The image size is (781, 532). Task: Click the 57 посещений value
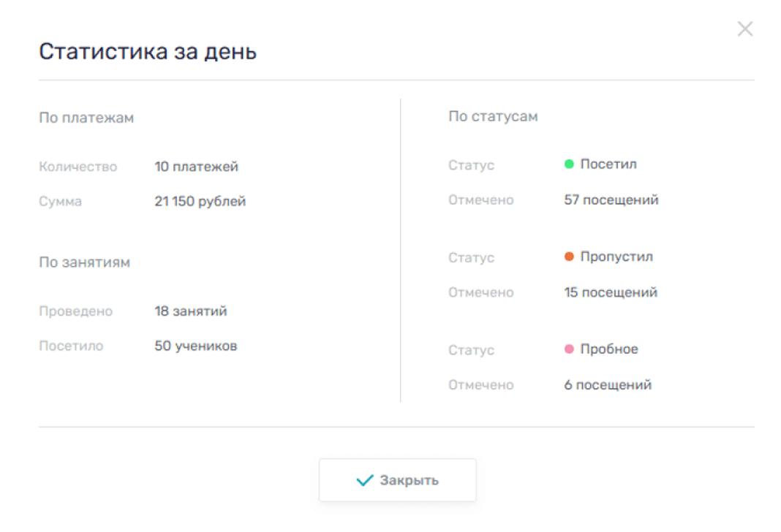[x=611, y=199]
